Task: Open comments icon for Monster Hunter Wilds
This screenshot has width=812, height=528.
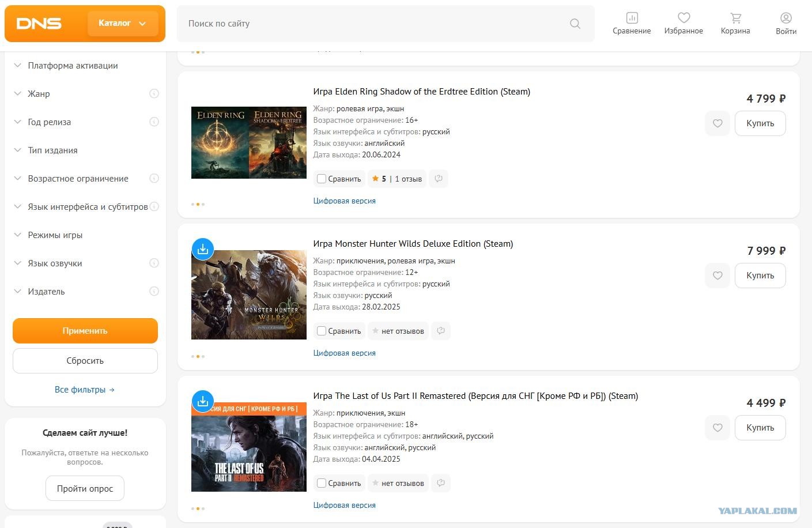Action: (x=441, y=331)
